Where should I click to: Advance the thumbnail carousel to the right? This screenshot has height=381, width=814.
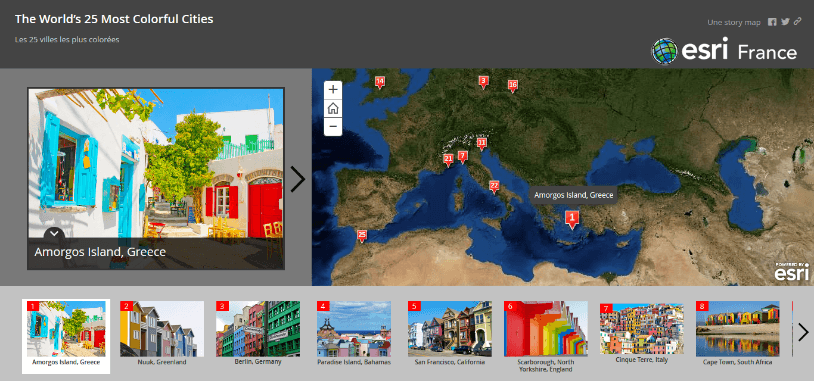tap(803, 332)
